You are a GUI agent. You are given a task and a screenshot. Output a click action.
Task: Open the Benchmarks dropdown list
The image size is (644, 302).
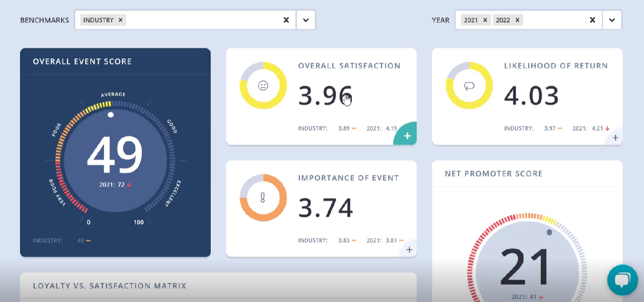click(306, 20)
